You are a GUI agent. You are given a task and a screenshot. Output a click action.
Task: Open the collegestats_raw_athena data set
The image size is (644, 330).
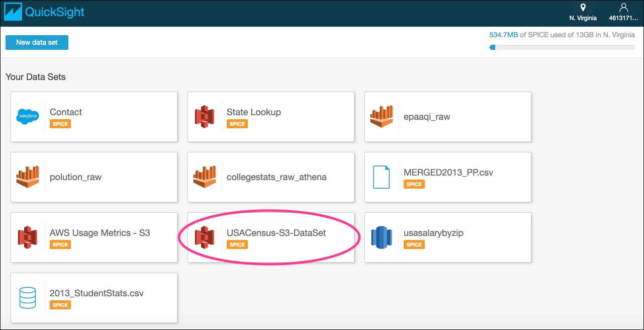click(271, 177)
